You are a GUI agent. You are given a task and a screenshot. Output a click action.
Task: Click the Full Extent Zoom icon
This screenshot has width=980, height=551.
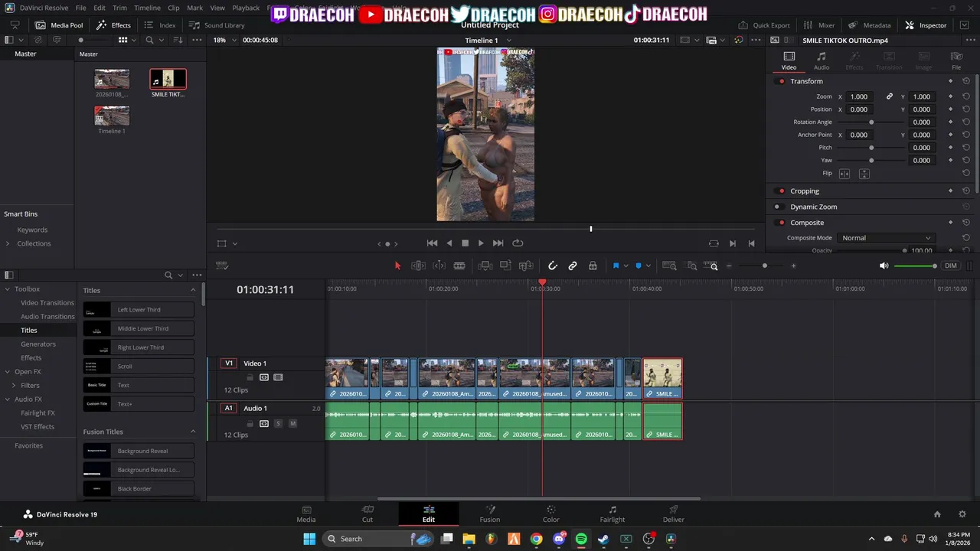pos(669,266)
